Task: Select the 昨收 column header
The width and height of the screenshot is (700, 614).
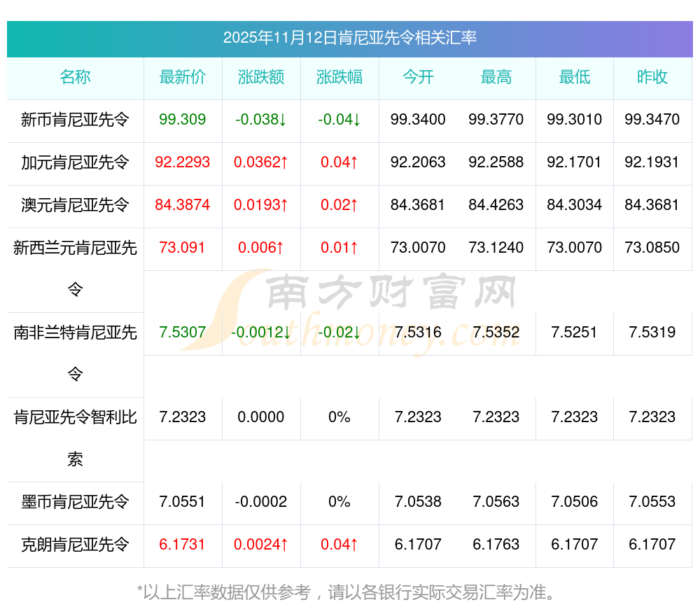Action: coord(652,77)
